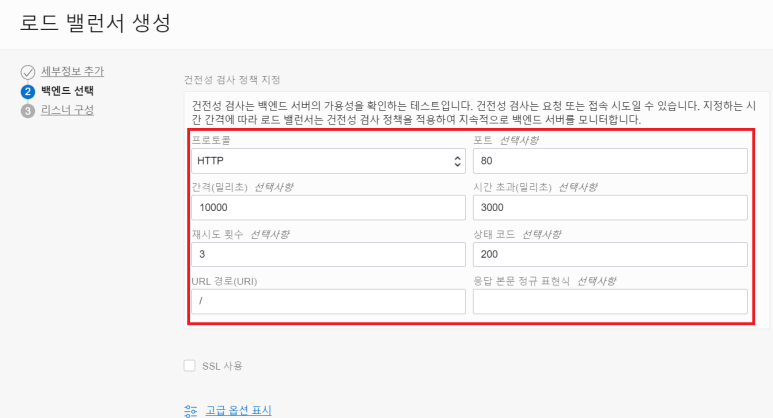The height and width of the screenshot is (418, 773).
Task: Click the completed step checkmark icon
Action: 28,72
